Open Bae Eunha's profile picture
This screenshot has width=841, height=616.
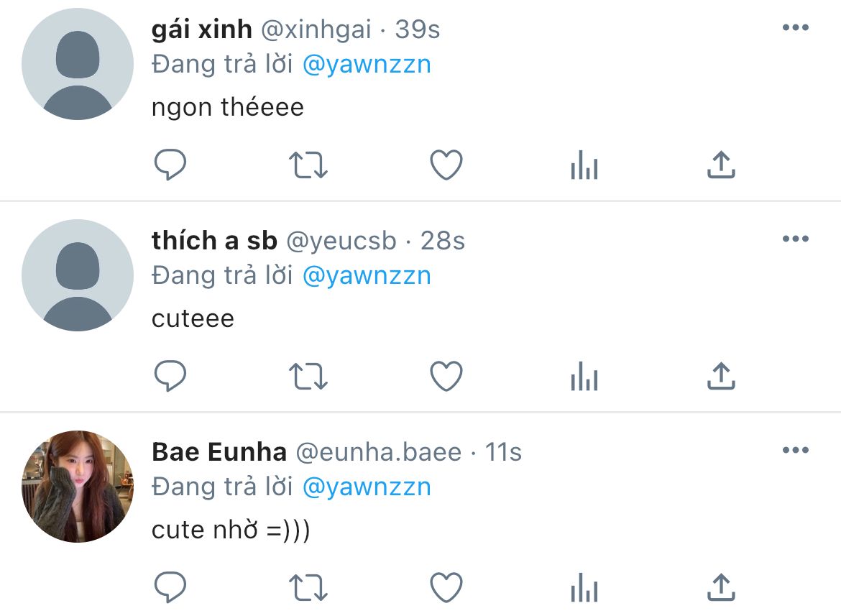pos(78,487)
